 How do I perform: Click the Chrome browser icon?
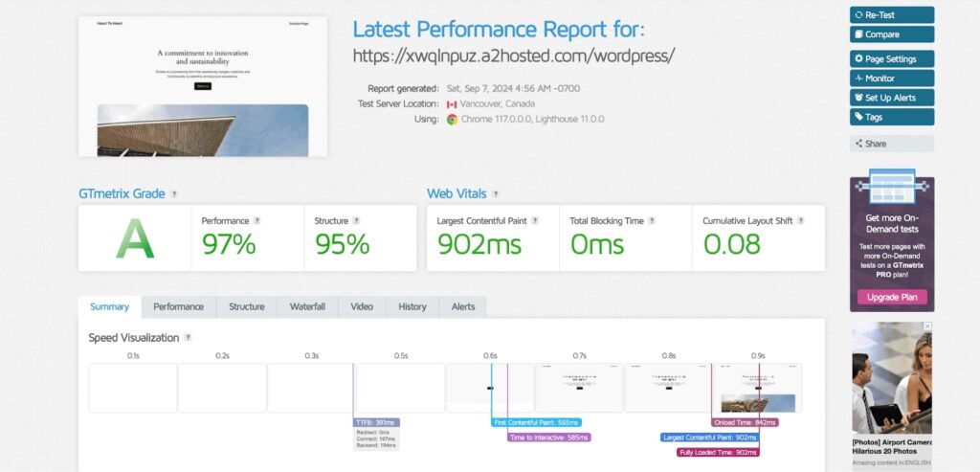tap(452, 120)
